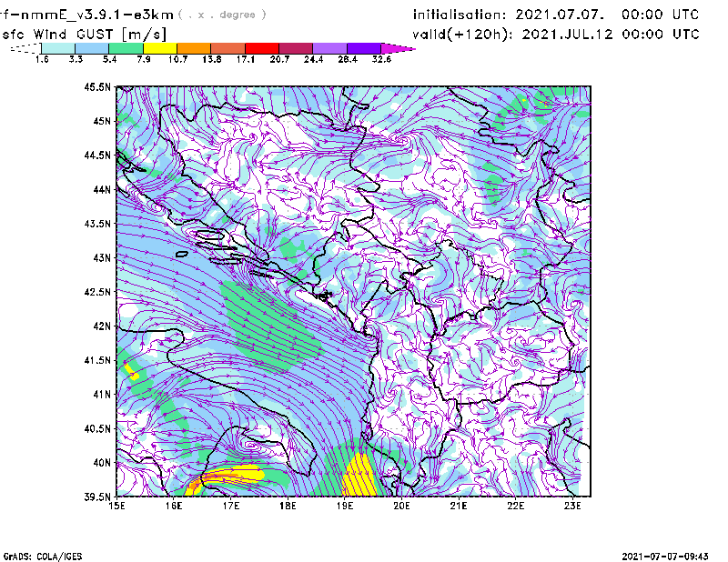This screenshot has height=562, width=728.
Task: Click the salmon 13.8–17.1 legend swatch
Action: click(x=228, y=48)
